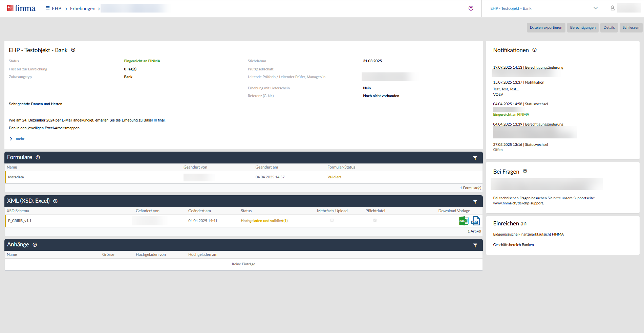Viewport: 644px width, 333px height.
Task: Filter the Formulare section
Action: point(475,158)
